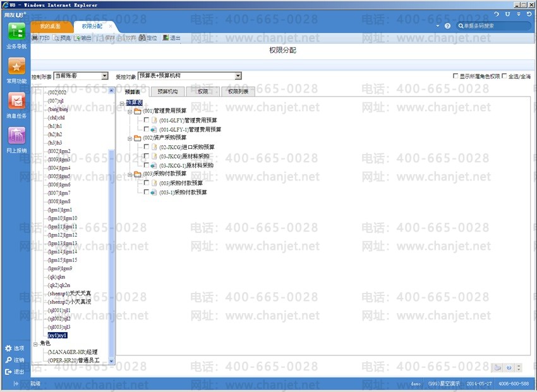Viewport: 537px width, 392px height.
Task: Collapse the (001)管理费用预算 node
Action: click(130, 112)
